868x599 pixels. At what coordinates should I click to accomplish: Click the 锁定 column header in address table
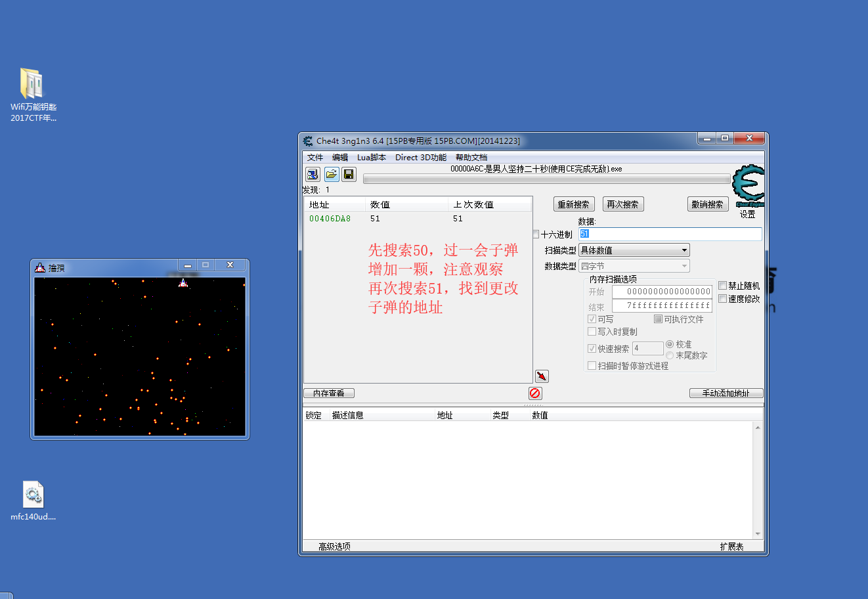click(x=316, y=415)
